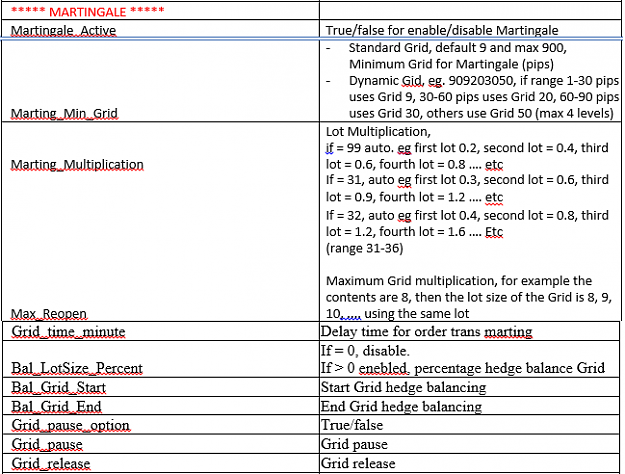Click 'lot = 1.2, fourth lot = 1.6' line
The height and width of the screenshot is (474, 625).
415,232
